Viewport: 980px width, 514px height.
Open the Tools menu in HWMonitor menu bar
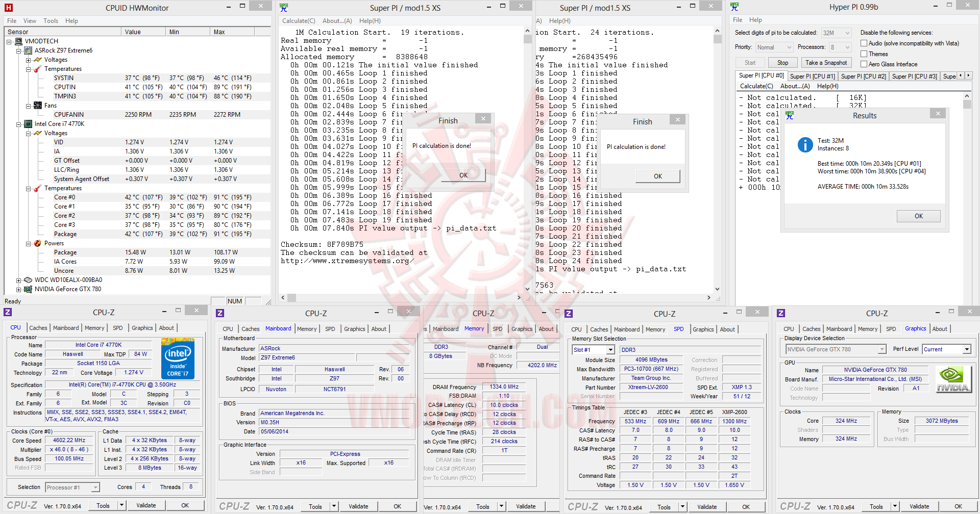click(x=51, y=21)
